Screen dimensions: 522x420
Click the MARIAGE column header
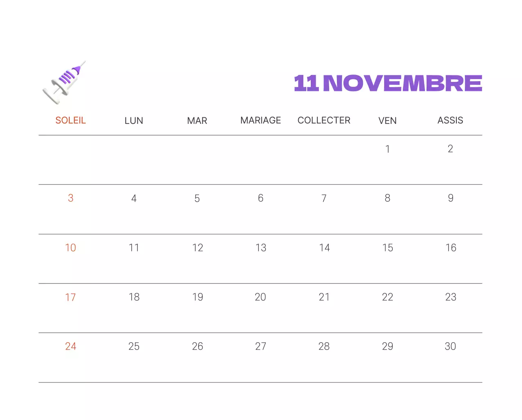point(261,121)
